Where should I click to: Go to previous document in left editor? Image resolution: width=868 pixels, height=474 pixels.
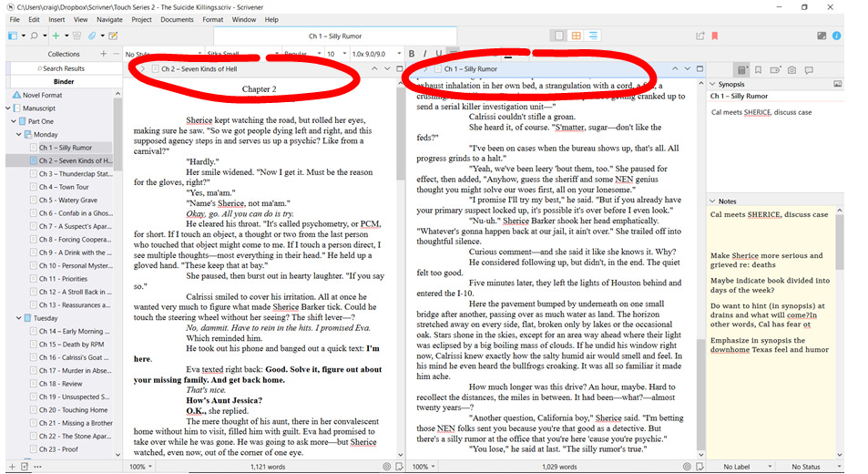[374, 68]
